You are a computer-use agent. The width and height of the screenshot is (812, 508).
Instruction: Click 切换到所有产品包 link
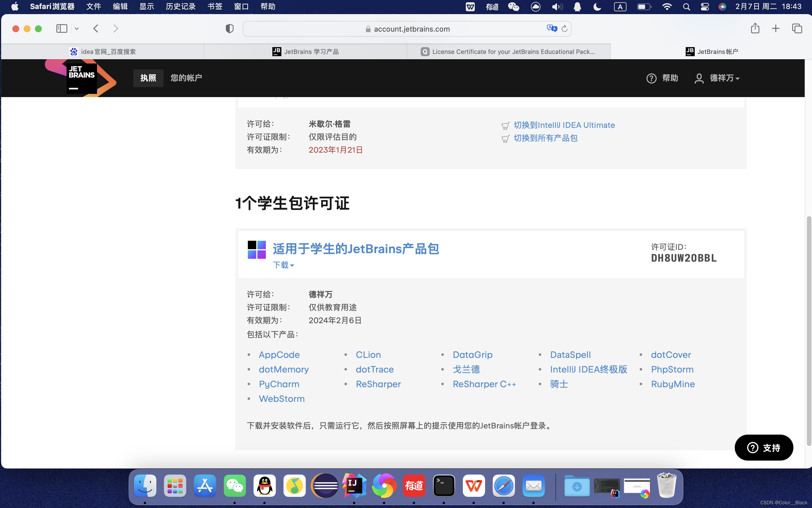click(x=546, y=138)
